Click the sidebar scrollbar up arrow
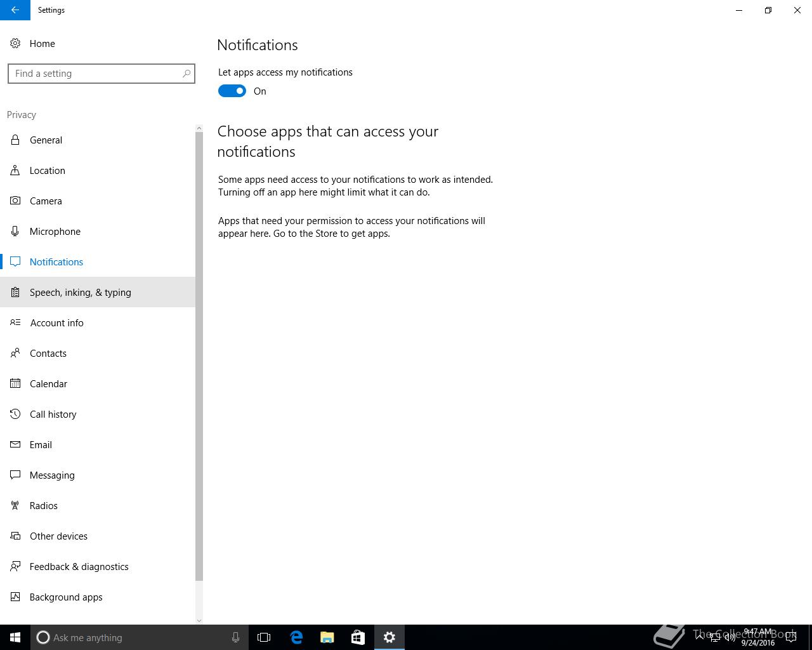The width and height of the screenshot is (812, 650). coord(199,128)
